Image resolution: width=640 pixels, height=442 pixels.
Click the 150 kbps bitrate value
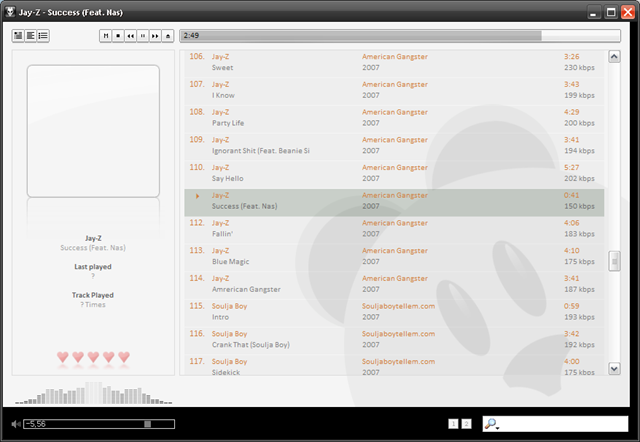coord(579,206)
